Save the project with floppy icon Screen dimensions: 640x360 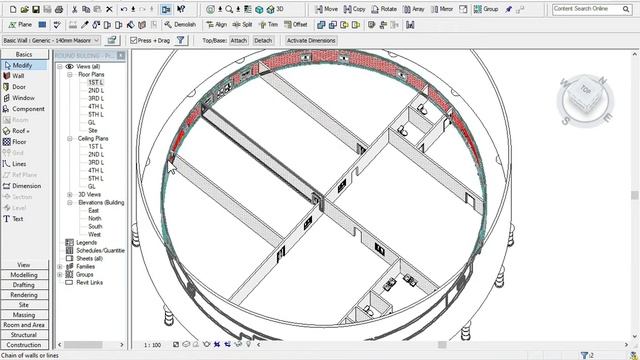36,9
